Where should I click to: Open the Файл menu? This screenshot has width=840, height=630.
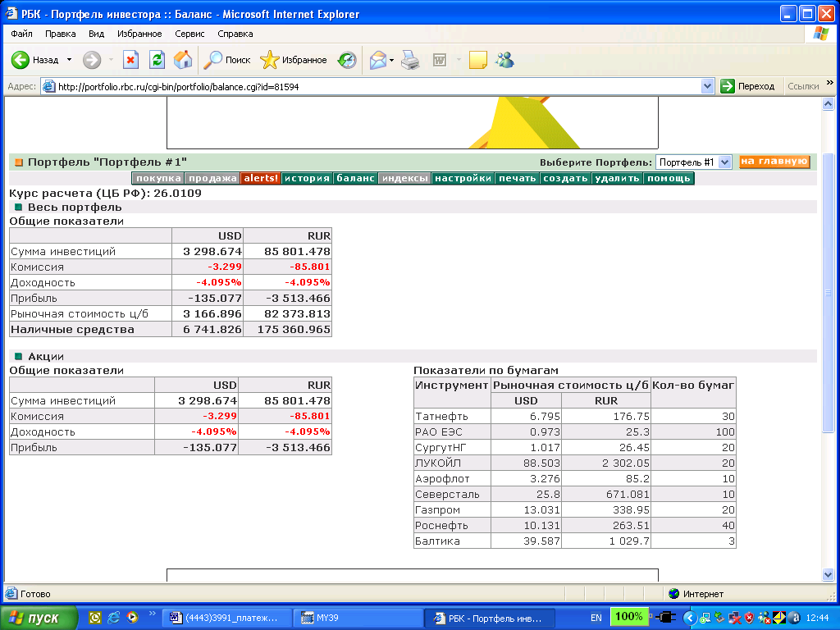click(x=21, y=34)
